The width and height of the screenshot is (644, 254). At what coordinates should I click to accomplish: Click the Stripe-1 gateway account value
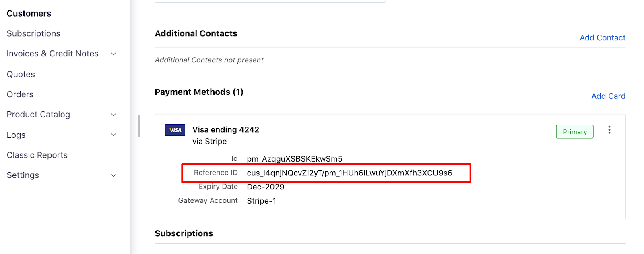click(x=262, y=201)
